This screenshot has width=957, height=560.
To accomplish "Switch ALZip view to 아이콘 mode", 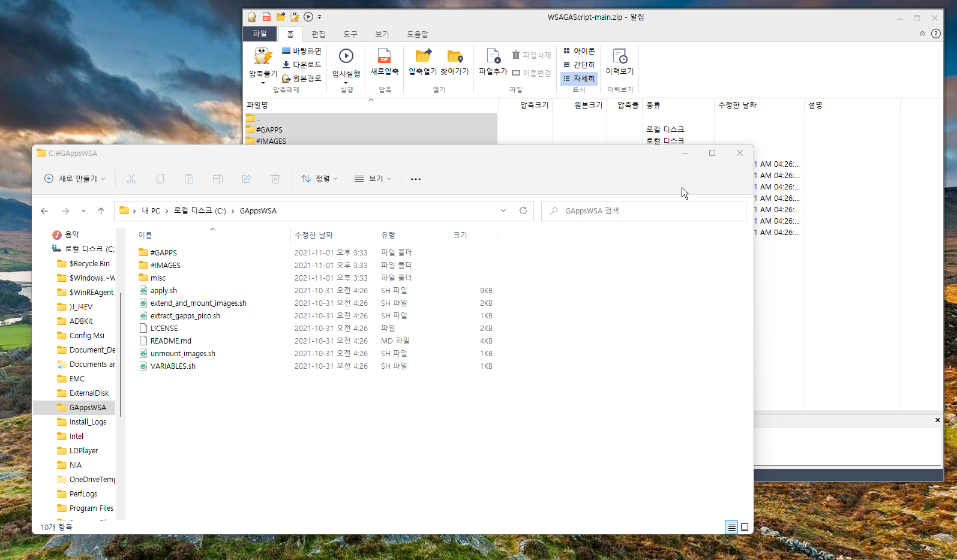I will pyautogui.click(x=579, y=51).
